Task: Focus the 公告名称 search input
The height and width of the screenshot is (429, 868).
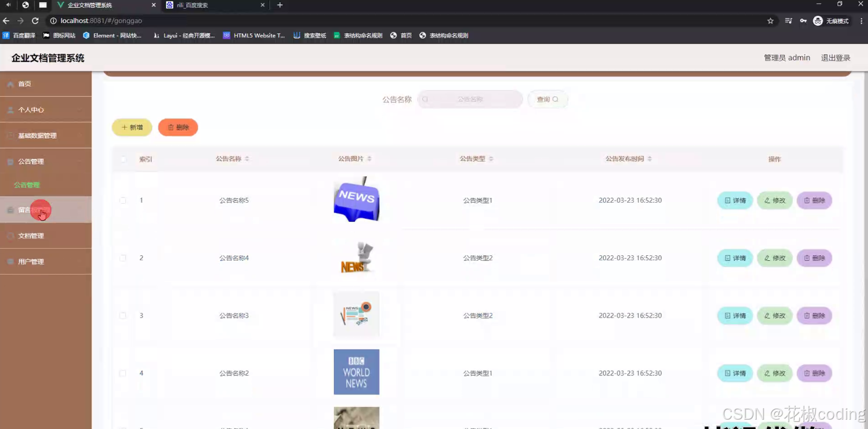Action: (470, 99)
